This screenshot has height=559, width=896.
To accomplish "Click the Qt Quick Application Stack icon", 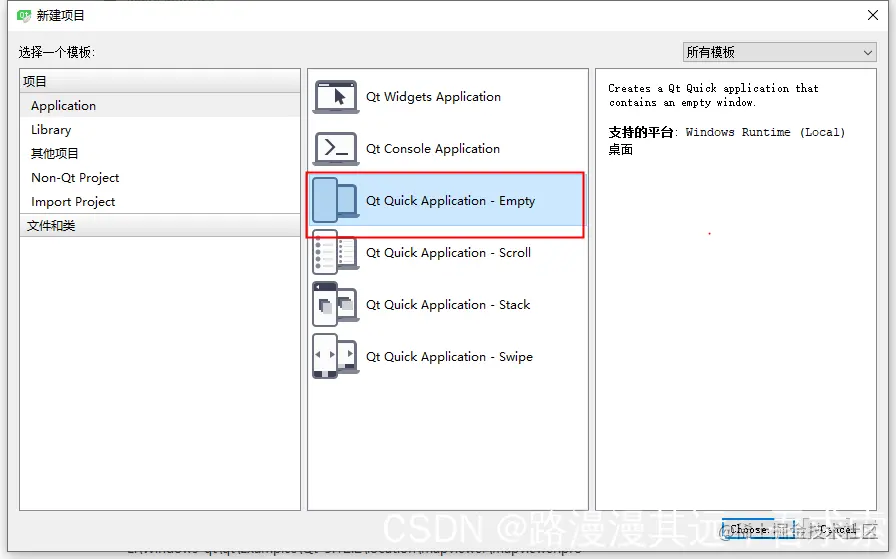I will pos(336,304).
